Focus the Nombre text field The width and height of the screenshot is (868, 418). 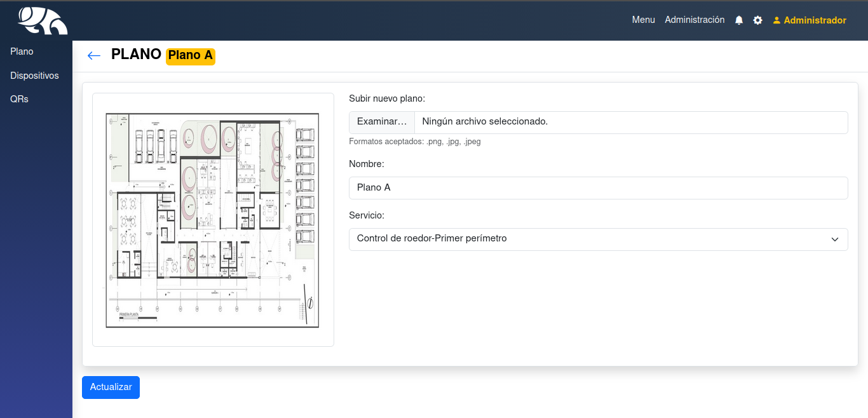pyautogui.click(x=598, y=187)
